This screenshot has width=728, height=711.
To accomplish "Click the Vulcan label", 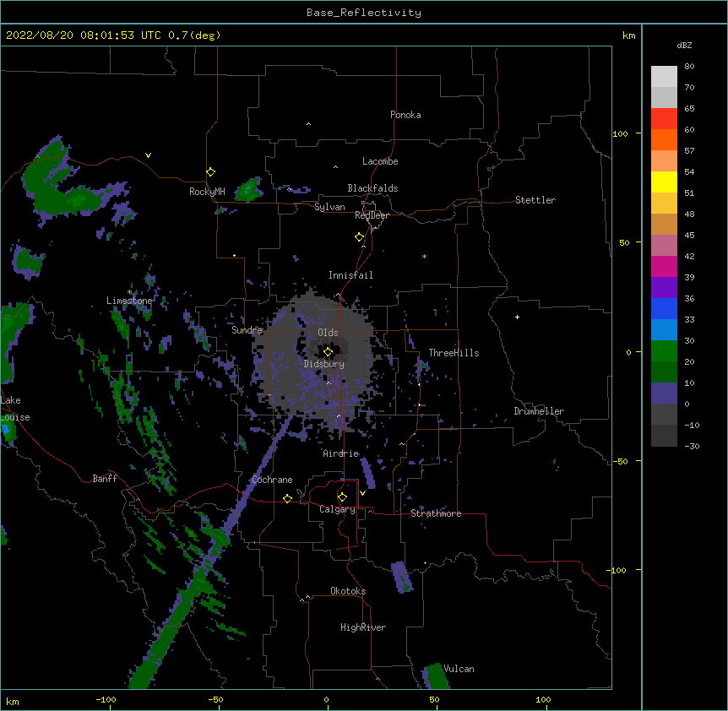I will (x=459, y=669).
